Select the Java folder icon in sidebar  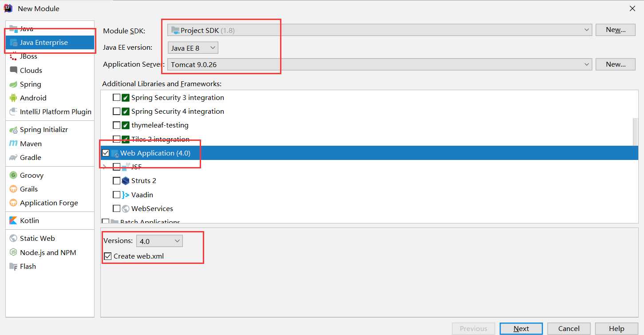[13, 28]
